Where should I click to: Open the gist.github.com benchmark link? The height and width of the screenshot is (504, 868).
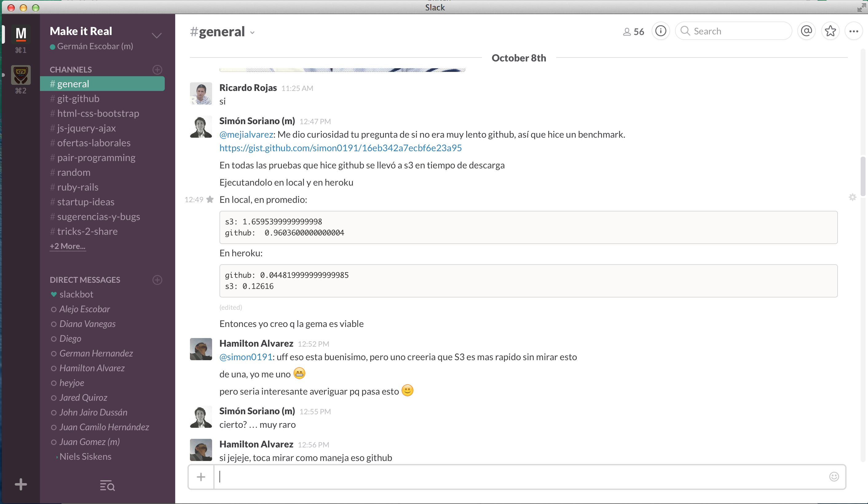[x=340, y=148]
